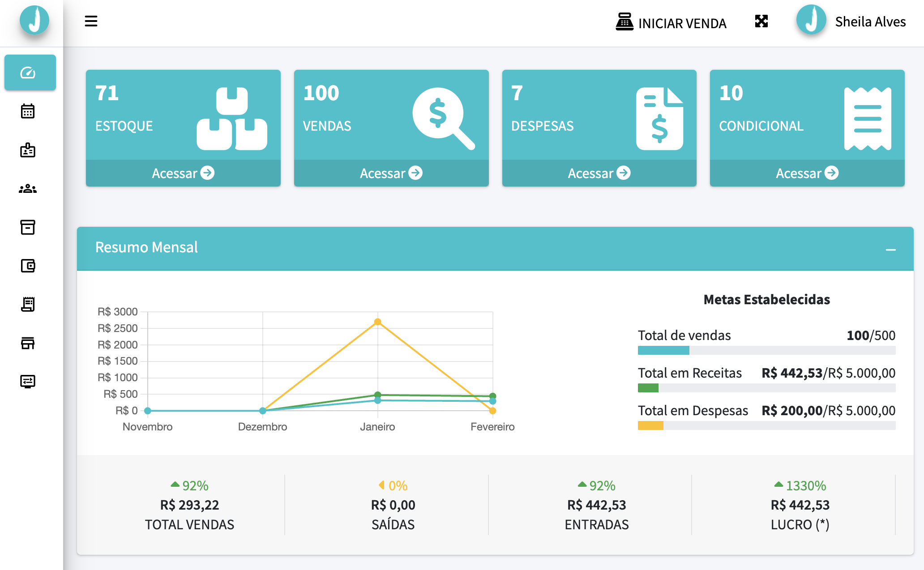
Task: Collapse the Resumo Mensal panel
Action: click(x=890, y=250)
